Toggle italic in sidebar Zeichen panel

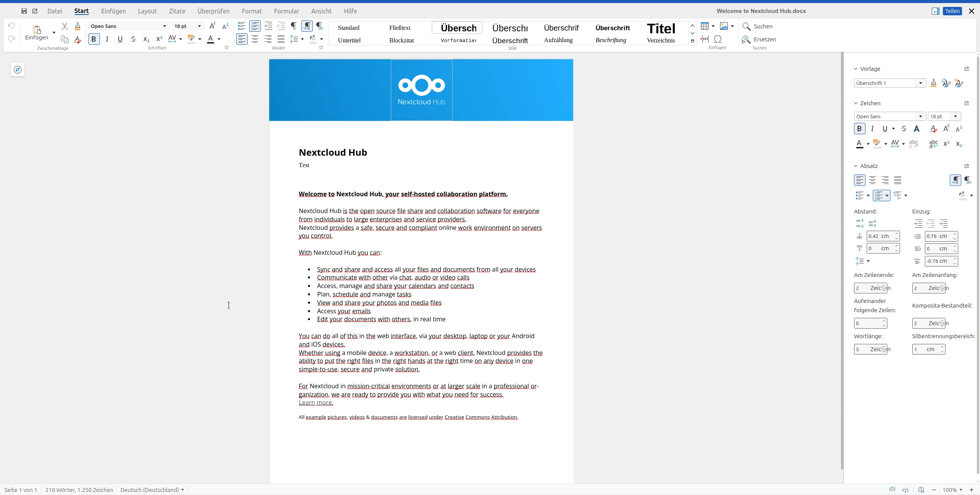pyautogui.click(x=872, y=129)
